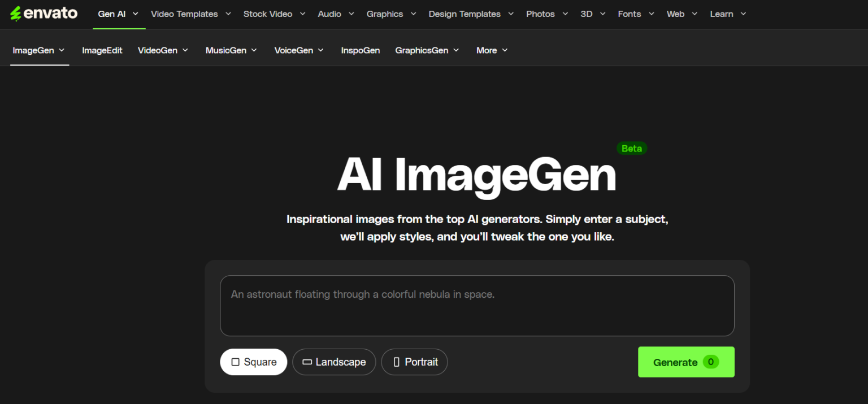Expand the GraphicsGen menu
The height and width of the screenshot is (404, 868).
(x=427, y=50)
